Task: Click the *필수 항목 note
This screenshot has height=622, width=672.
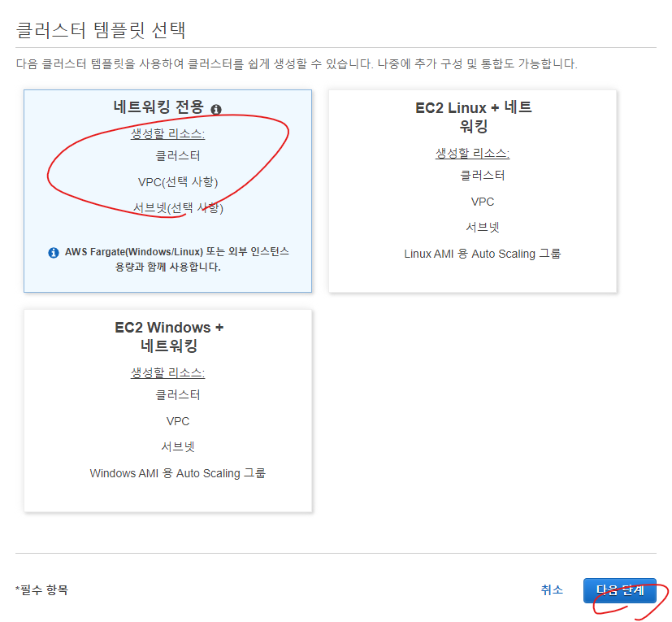Action: (41, 589)
